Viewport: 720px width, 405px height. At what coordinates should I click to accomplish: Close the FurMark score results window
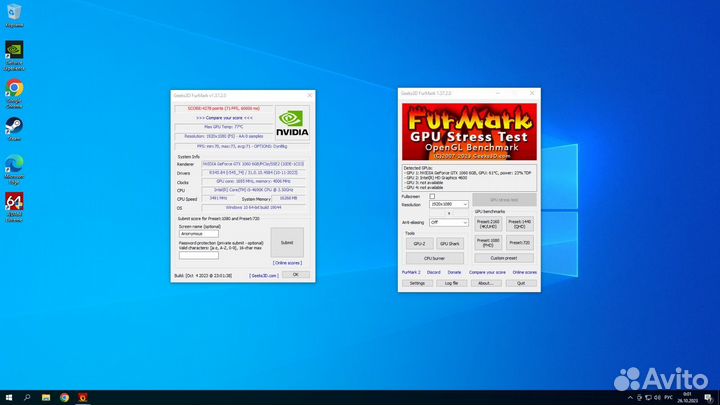pyautogui.click(x=309, y=95)
